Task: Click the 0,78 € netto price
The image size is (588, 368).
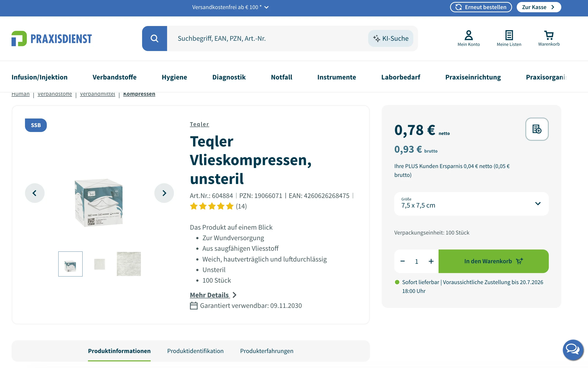Action: [422, 130]
